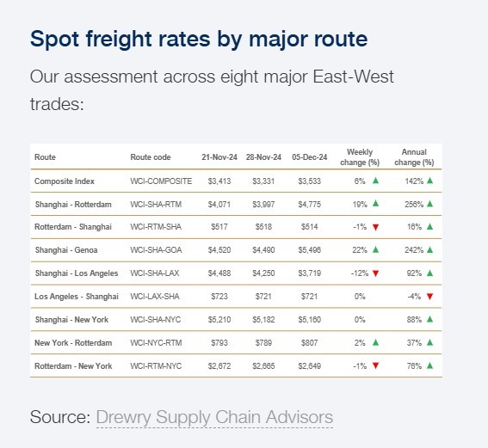This screenshot has height=448, width=488.
Task: Select the Composite Index row label
Action: 65,181
